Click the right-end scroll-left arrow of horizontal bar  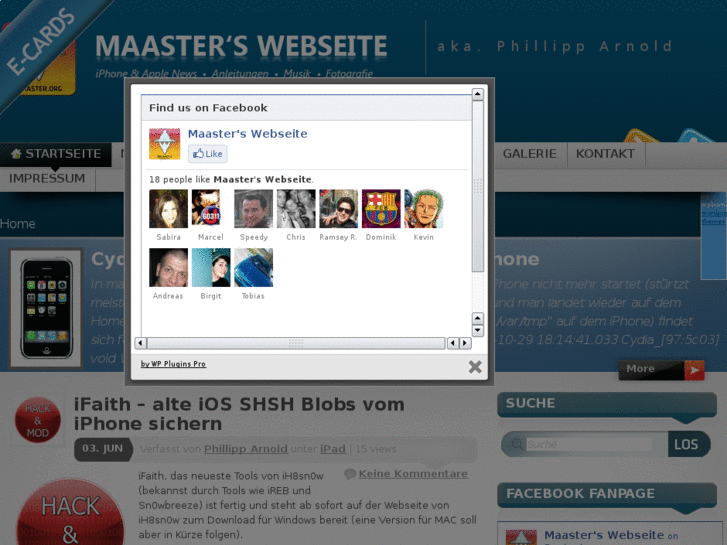click(x=453, y=343)
